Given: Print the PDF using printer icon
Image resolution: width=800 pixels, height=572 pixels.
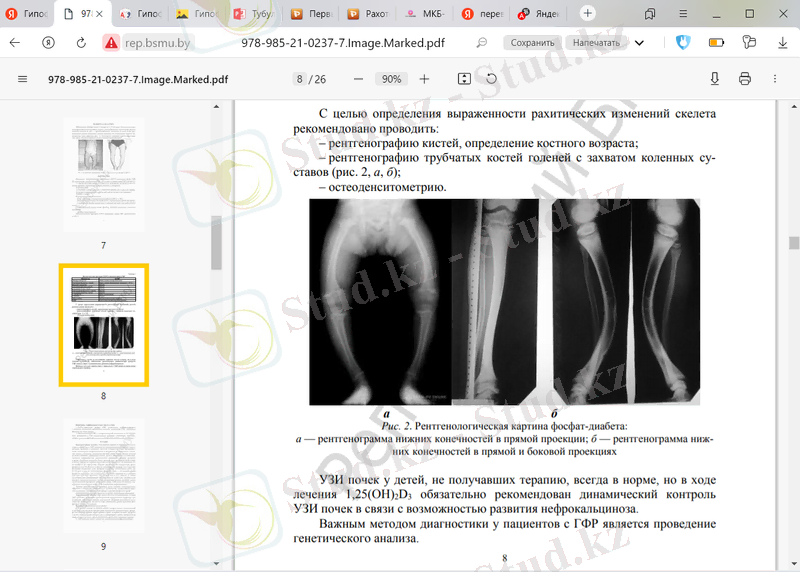Looking at the screenshot, I should click(x=745, y=79).
